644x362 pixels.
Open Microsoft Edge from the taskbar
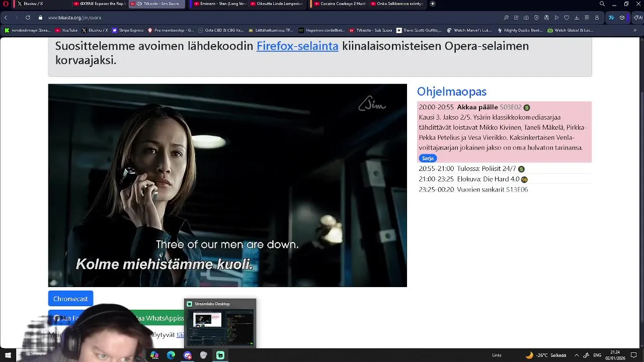click(171, 355)
